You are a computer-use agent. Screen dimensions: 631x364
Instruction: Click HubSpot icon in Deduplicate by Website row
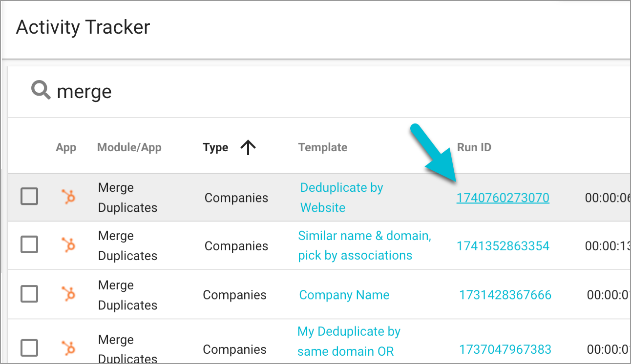(x=67, y=197)
